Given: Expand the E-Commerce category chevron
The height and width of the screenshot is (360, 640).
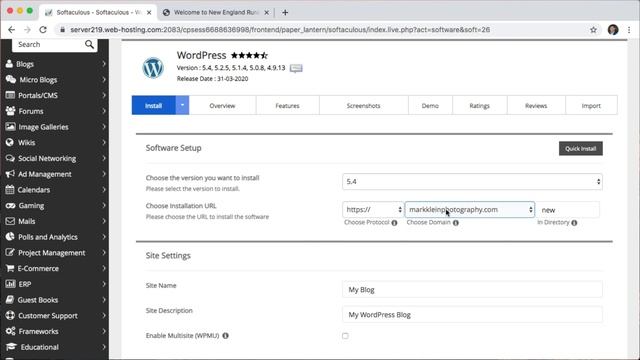Looking at the screenshot, I should point(104,268).
